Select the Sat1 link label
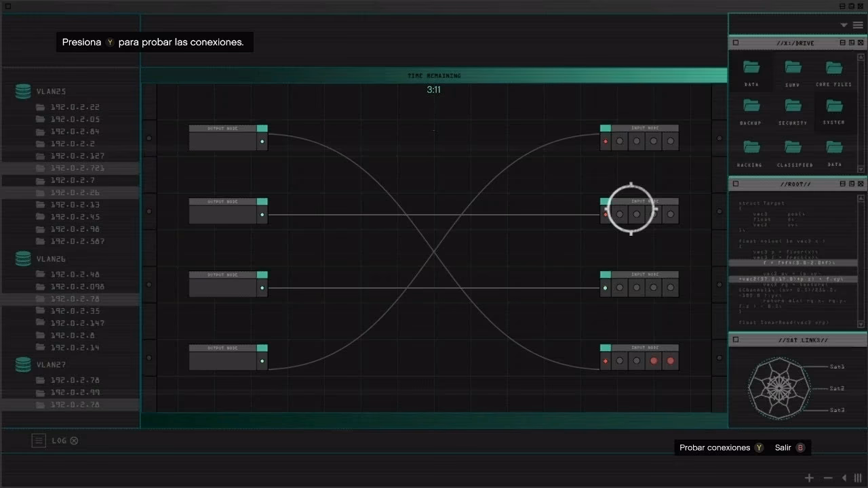Viewport: 868px width, 488px height. coord(837,367)
